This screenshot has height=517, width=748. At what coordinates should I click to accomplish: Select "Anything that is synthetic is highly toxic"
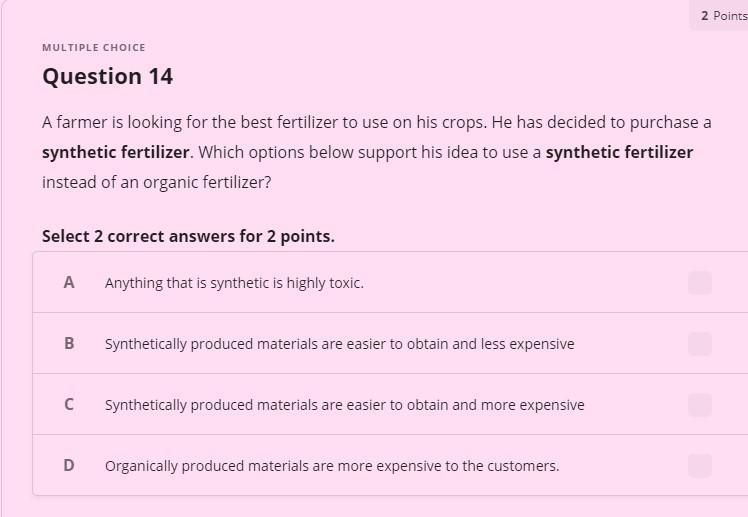click(234, 283)
